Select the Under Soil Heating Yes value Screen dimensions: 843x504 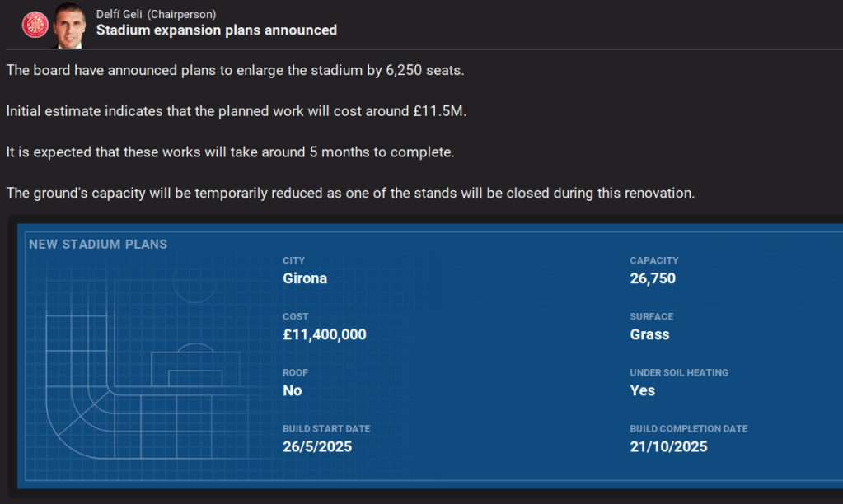pos(643,390)
